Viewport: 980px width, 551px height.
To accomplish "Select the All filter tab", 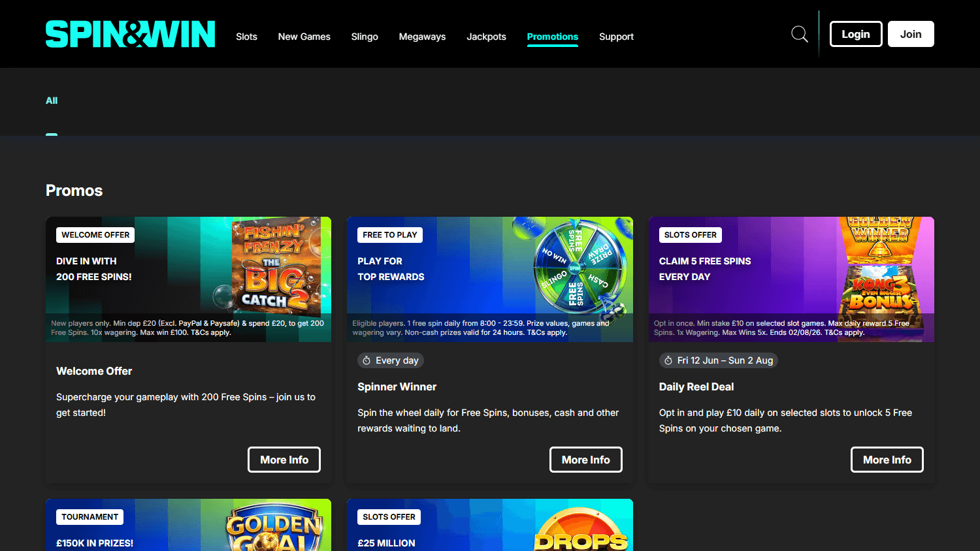I will [x=52, y=101].
